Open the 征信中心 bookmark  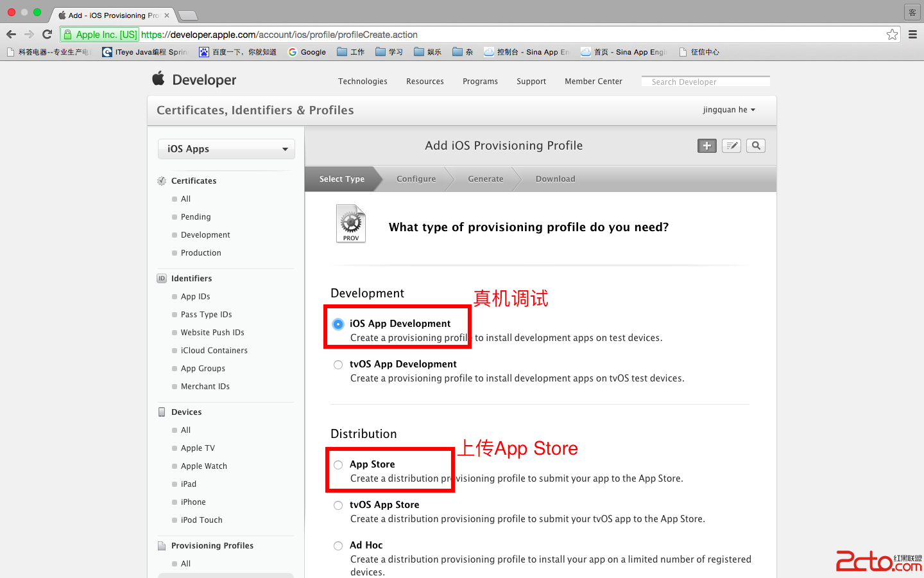[x=699, y=52]
